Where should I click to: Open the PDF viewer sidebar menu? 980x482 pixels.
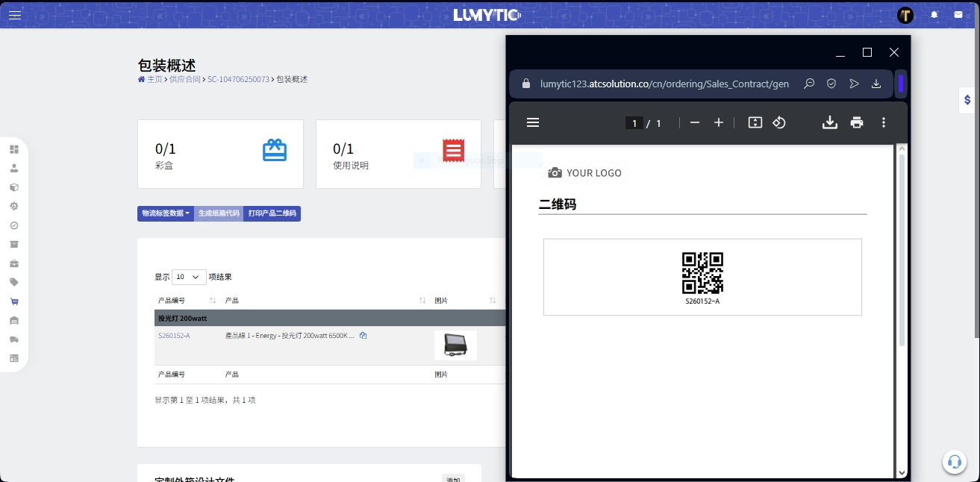[x=533, y=122]
